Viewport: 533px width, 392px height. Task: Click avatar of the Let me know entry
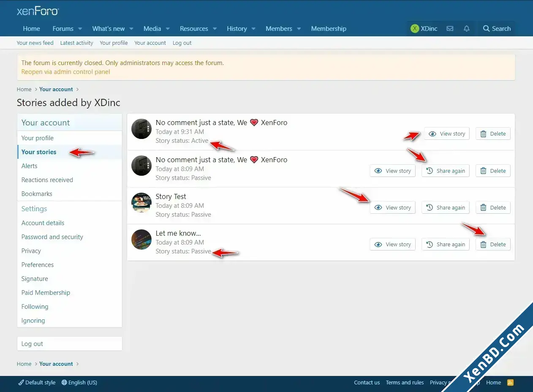tap(141, 240)
